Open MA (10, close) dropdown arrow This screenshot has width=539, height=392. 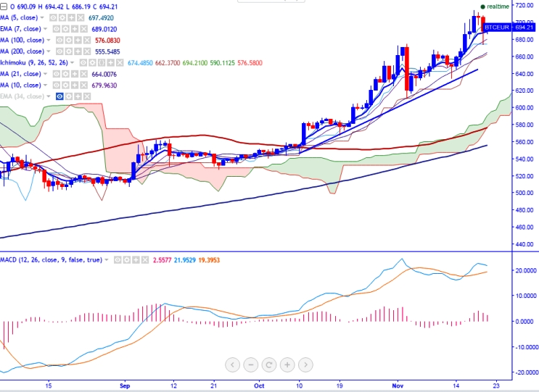point(46,86)
